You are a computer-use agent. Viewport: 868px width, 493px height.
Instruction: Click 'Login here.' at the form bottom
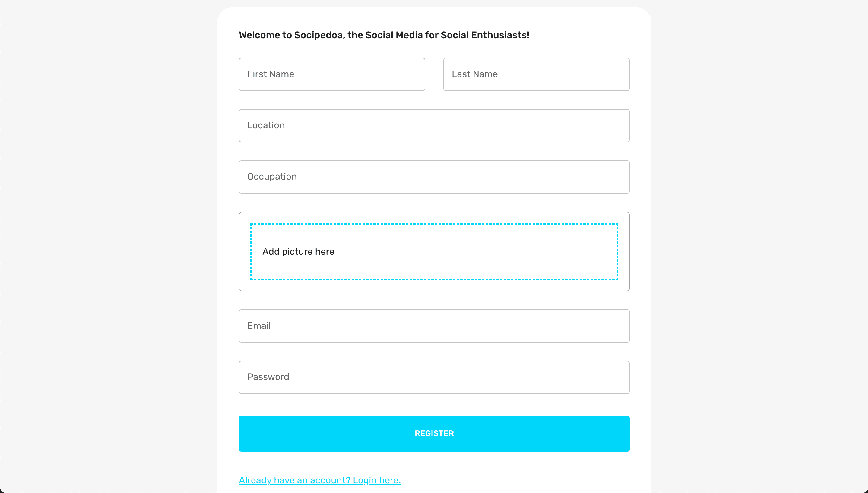tap(376, 480)
